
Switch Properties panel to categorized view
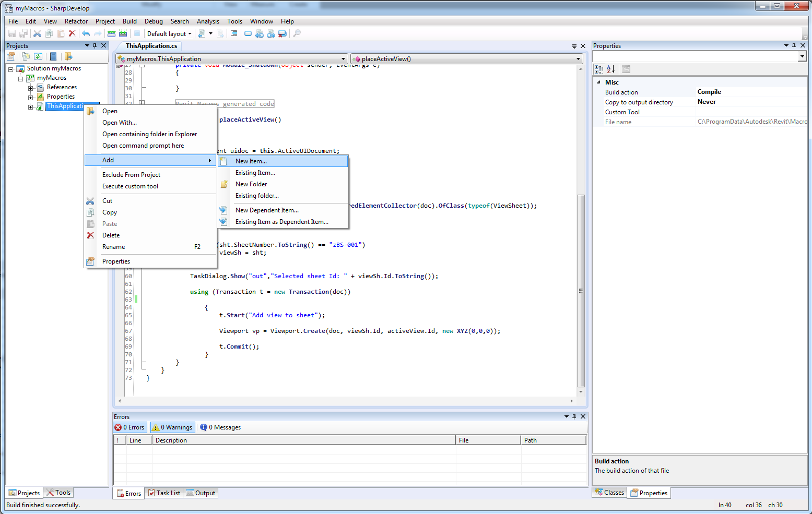pyautogui.click(x=598, y=69)
